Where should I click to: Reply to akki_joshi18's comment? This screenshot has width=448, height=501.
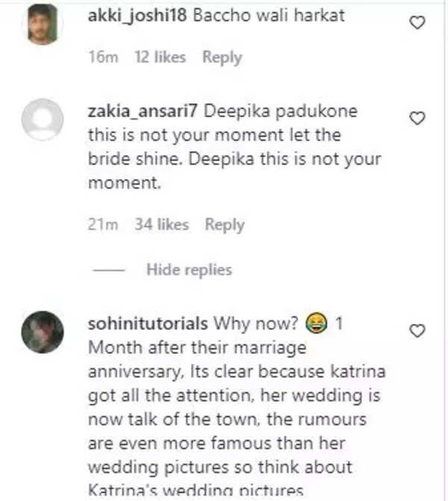coord(222,57)
